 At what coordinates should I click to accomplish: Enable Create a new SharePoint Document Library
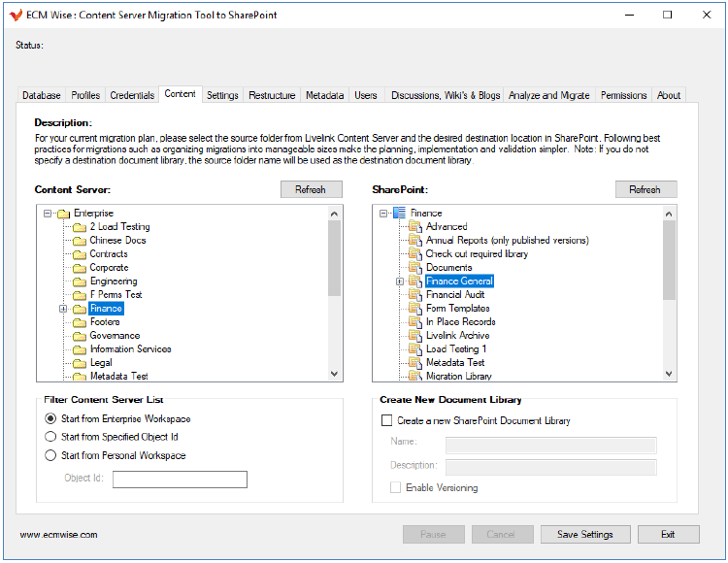point(387,421)
